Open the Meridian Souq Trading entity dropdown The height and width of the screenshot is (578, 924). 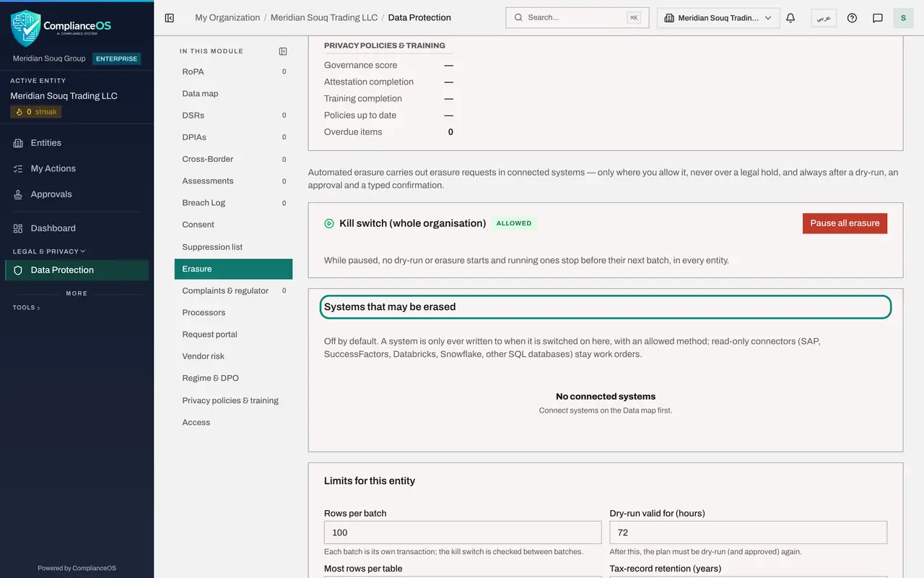coord(718,18)
